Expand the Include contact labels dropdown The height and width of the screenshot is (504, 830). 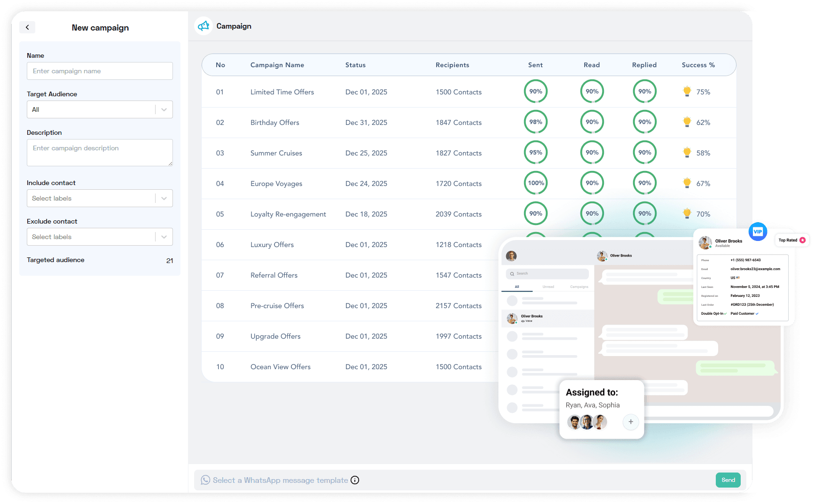point(100,198)
